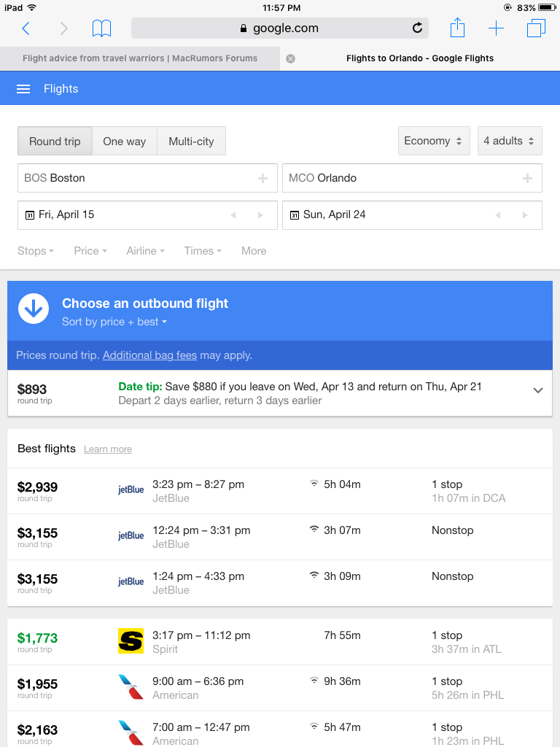Select the One way trip option
The width and height of the screenshot is (560, 747).
click(x=124, y=141)
